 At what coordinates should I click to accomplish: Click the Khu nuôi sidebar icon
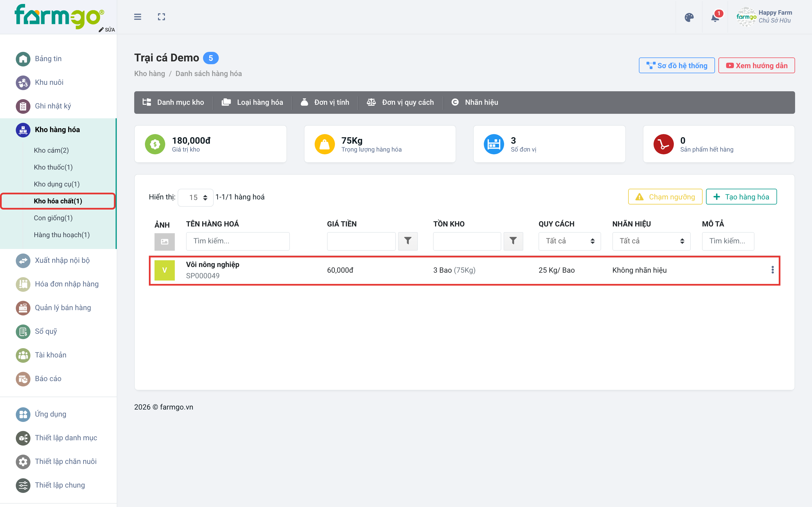pyautogui.click(x=23, y=83)
